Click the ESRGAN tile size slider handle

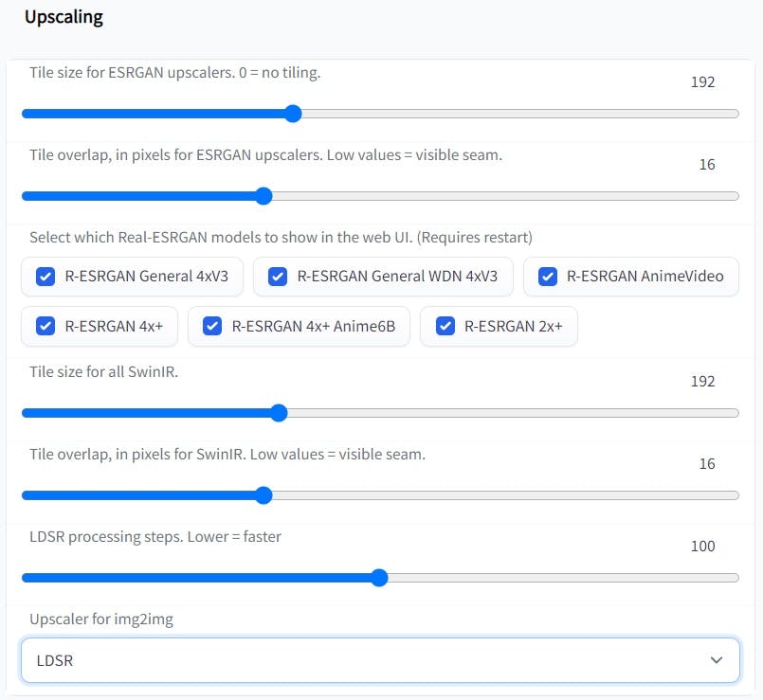tap(293, 114)
